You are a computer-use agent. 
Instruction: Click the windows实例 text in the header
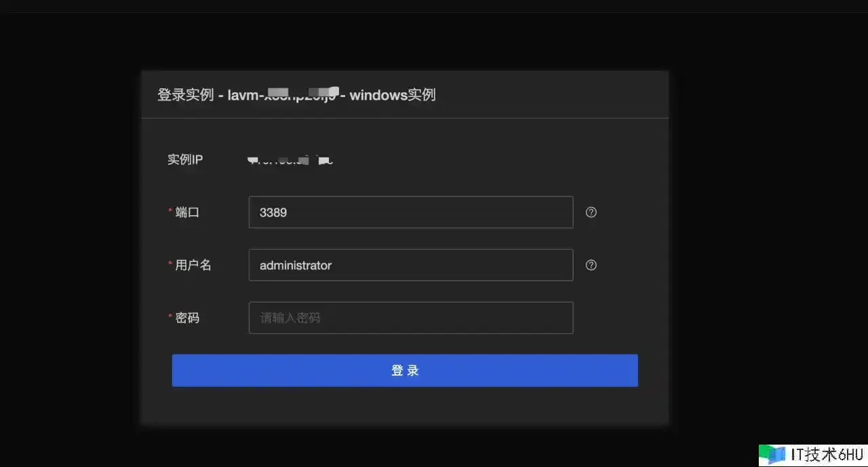(x=392, y=95)
